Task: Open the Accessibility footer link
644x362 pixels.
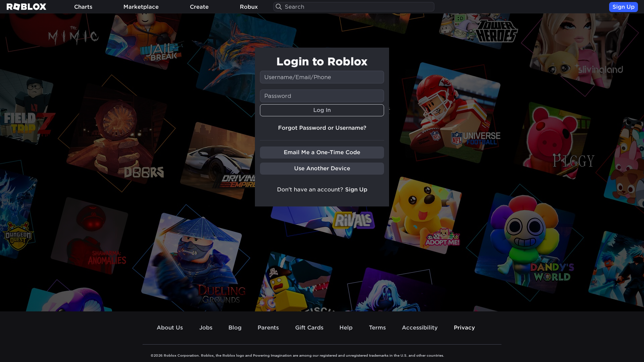Action: click(420, 327)
